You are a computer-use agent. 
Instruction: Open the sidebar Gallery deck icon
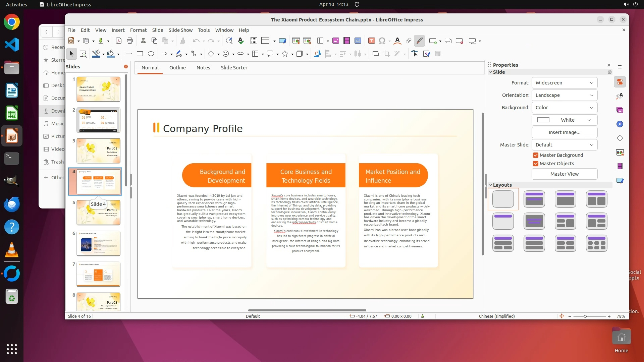[x=620, y=110]
